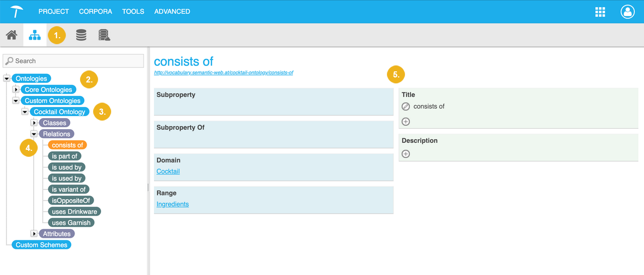Image resolution: width=644 pixels, height=275 pixels.
Task: Follow the Ingredients range link
Action: pos(173,204)
